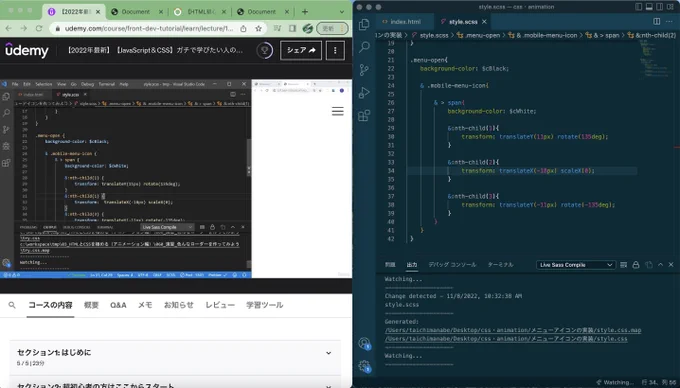Go forward in the Chrome browser
The height and width of the screenshot is (388, 680).
24,28
